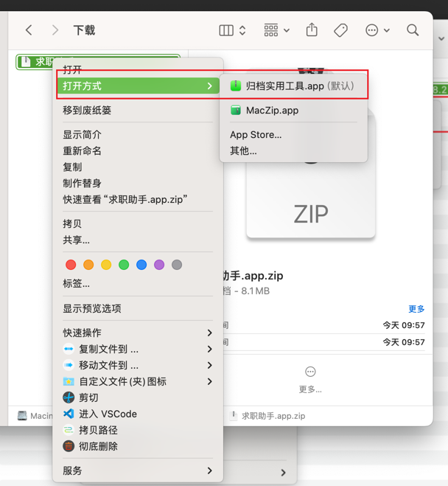Open with MacZip.app
448x486 pixels.
coord(272,111)
